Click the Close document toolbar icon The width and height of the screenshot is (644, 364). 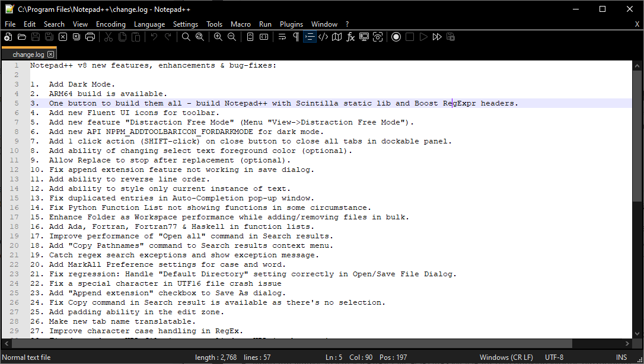tap(63, 37)
